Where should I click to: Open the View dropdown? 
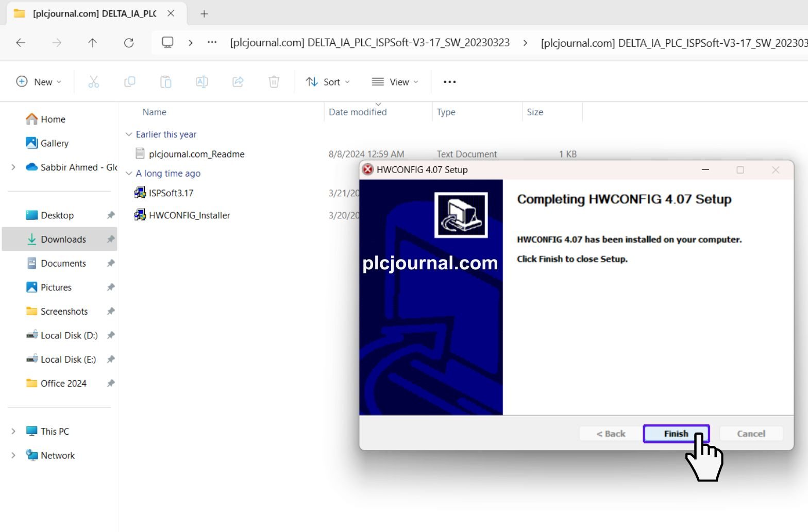(395, 82)
